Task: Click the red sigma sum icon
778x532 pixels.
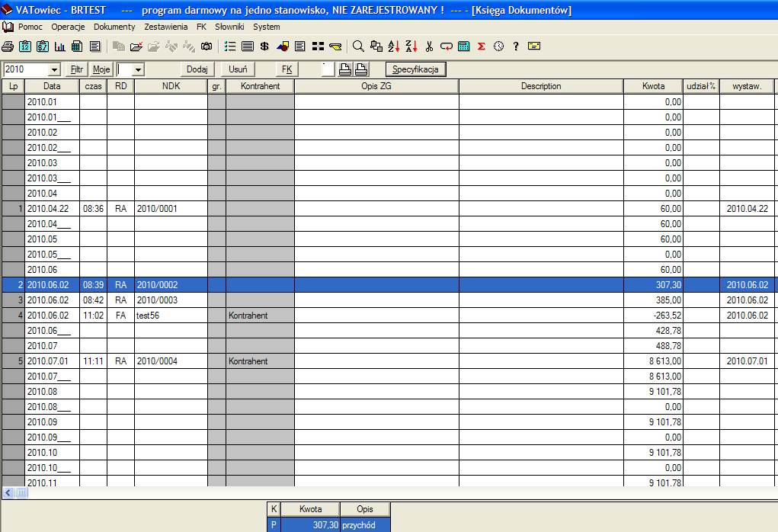Action: coord(481,46)
